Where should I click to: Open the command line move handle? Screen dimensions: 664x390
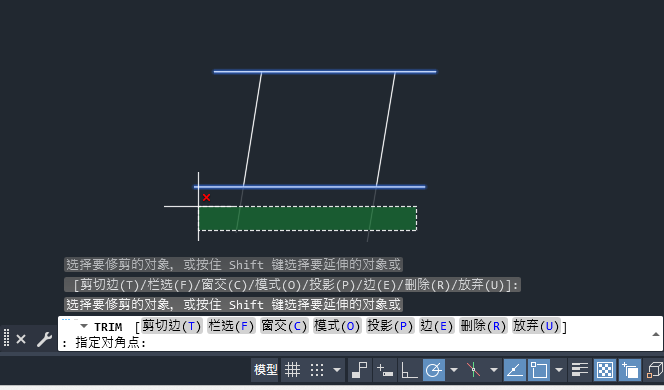click(x=6, y=338)
